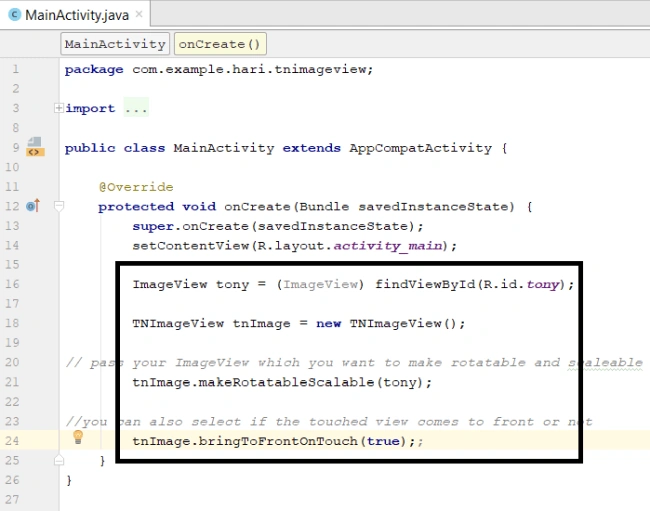Select the MainActivity breadcrumb
The image size is (650, 511).
[x=115, y=44]
